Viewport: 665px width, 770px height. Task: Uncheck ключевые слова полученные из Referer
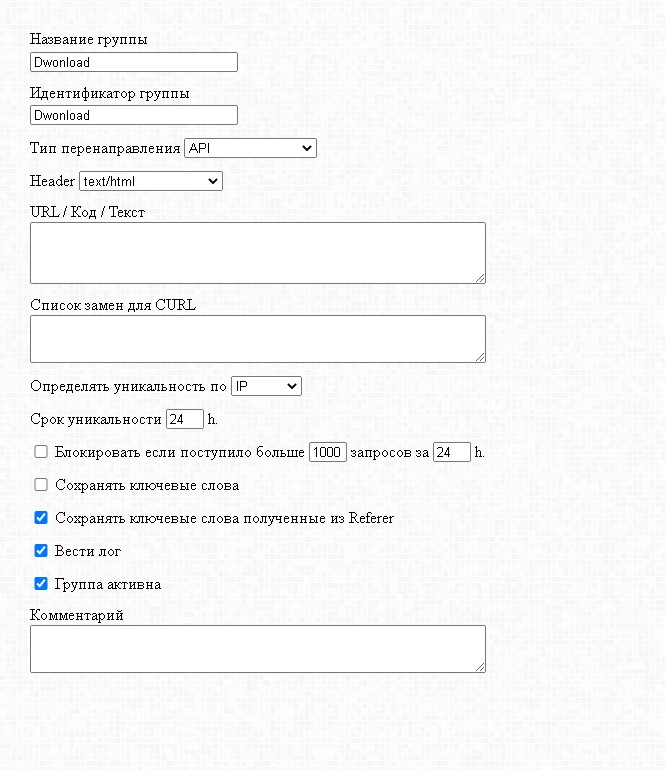point(41,518)
